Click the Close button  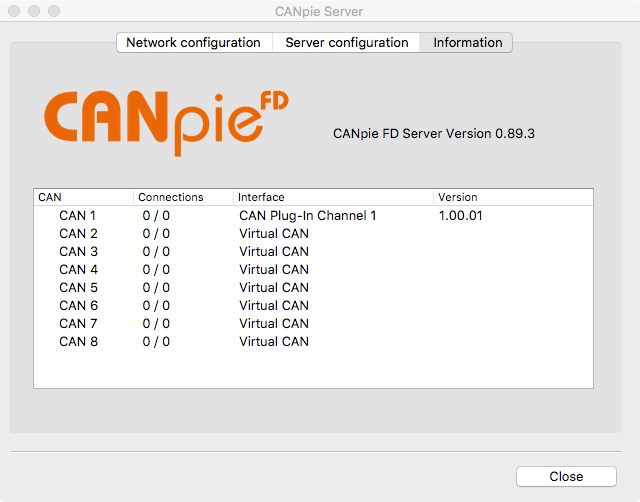click(x=566, y=476)
